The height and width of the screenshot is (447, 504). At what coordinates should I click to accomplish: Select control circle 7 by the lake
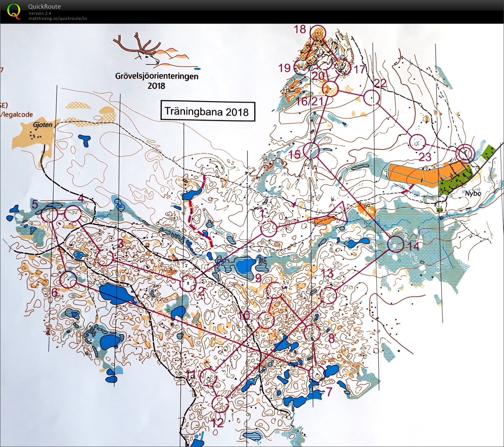[316, 373]
